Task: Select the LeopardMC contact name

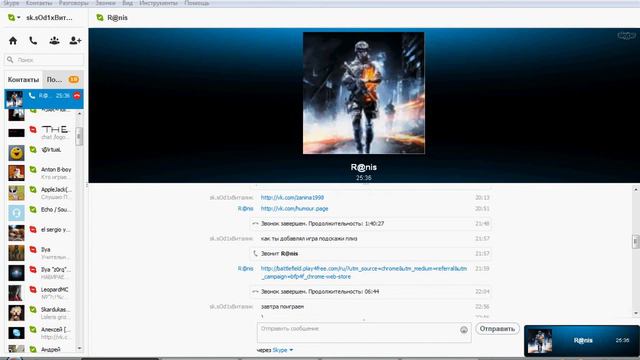Action: click(55, 289)
